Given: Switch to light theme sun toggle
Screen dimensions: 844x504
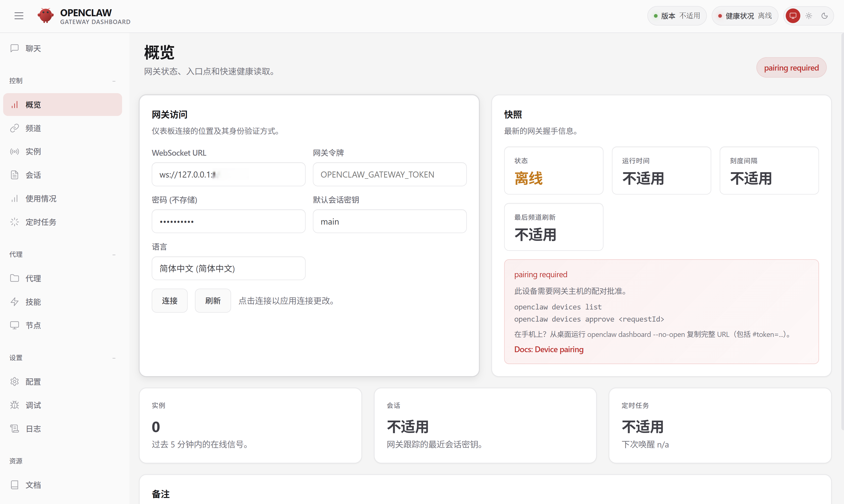Looking at the screenshot, I should (x=809, y=16).
